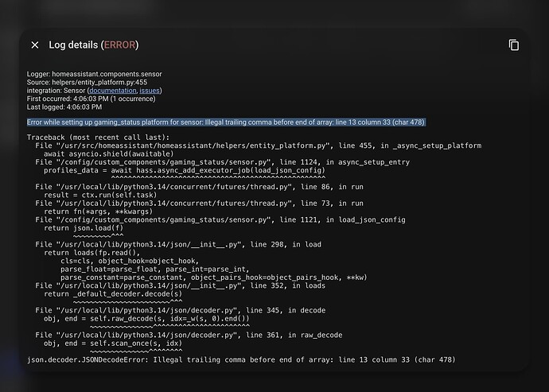Click 'obj, end = self.raw_decode' line
Viewport: 549px width, 392px height.
pyautogui.click(x=146, y=319)
